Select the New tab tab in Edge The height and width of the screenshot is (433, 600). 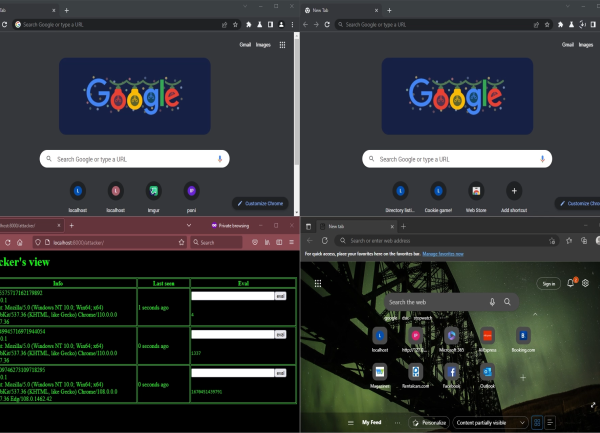point(357,226)
